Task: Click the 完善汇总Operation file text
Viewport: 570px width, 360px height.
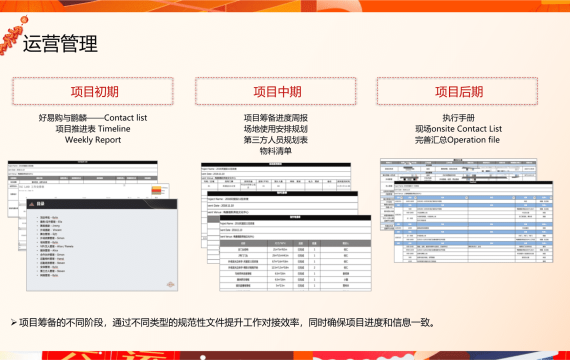Action: 457,140
